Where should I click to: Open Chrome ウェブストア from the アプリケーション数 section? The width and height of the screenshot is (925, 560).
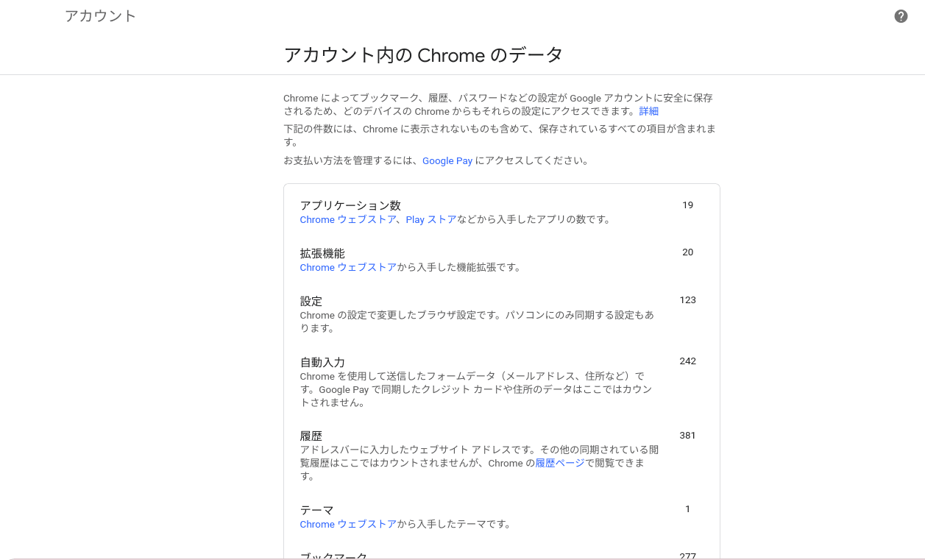[x=348, y=219]
